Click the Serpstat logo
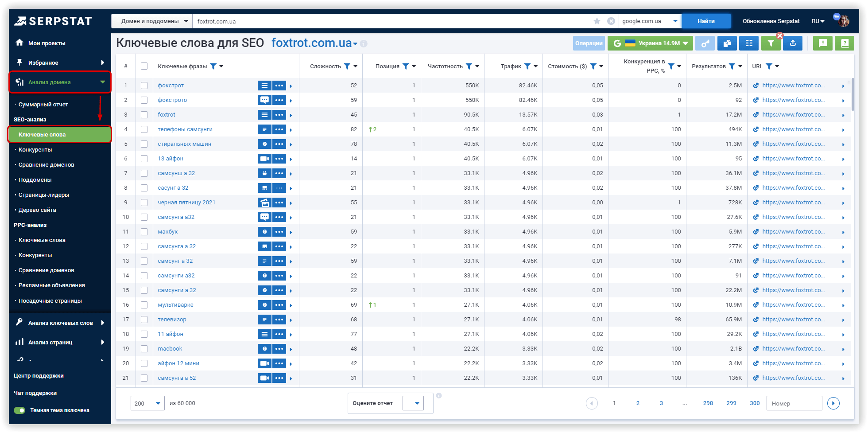The image size is (868, 433). point(53,21)
